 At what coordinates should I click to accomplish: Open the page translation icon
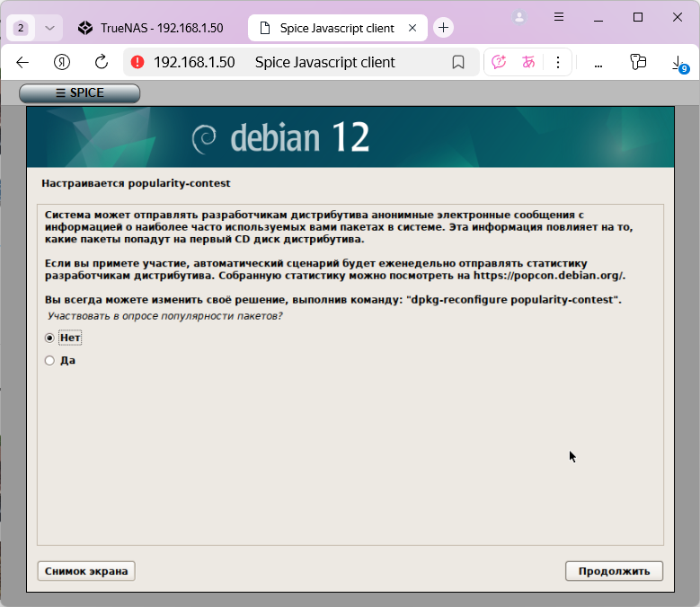coord(528,62)
